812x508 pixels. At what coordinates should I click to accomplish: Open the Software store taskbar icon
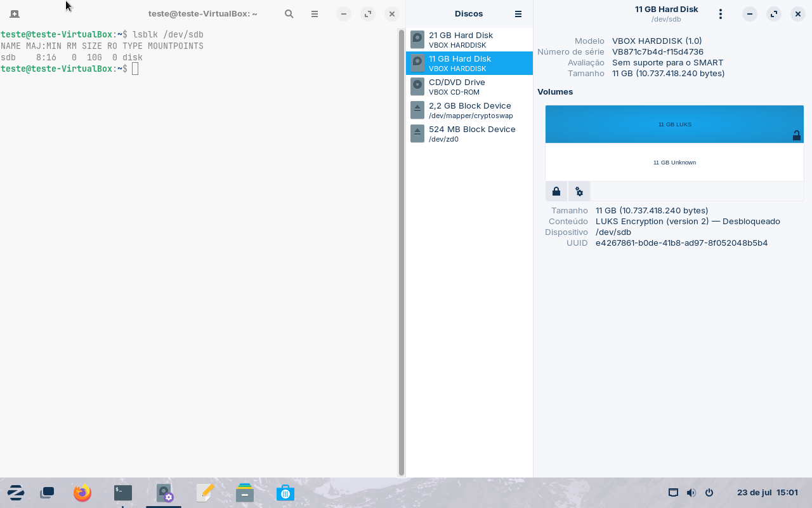[x=285, y=493]
